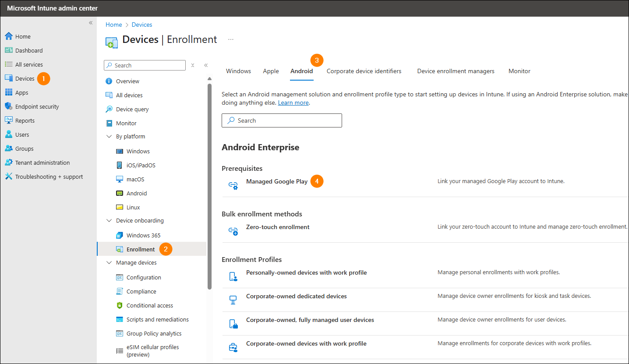This screenshot has height=364, width=629.
Task: Switch to the Apple tab
Action: pos(271,71)
